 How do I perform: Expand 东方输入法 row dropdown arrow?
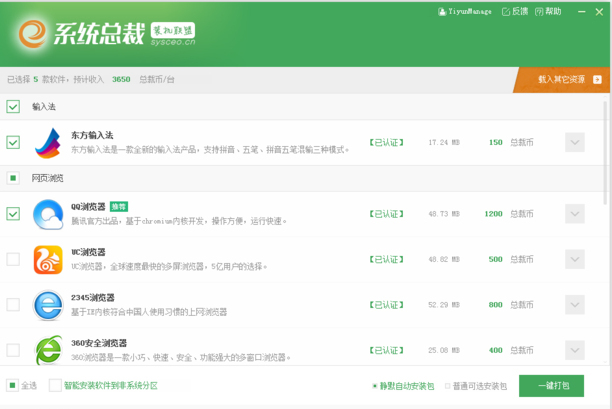[575, 142]
